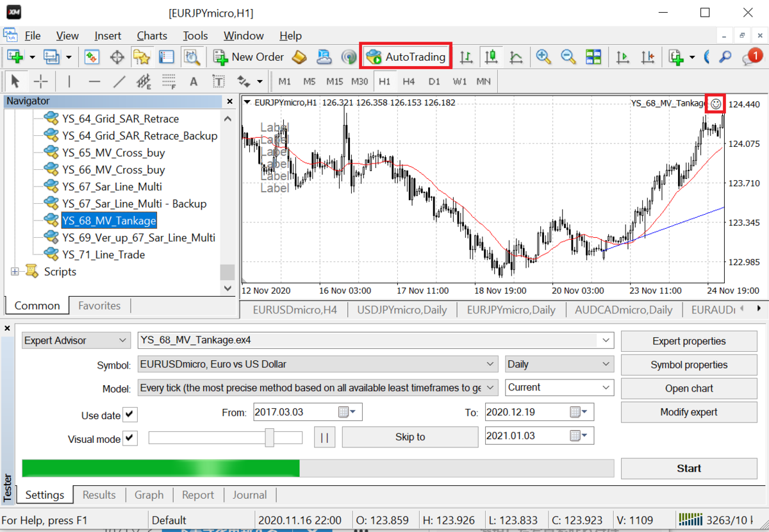The width and height of the screenshot is (769, 532).
Task: Toggle the AutoTrading button
Action: pyautogui.click(x=406, y=56)
